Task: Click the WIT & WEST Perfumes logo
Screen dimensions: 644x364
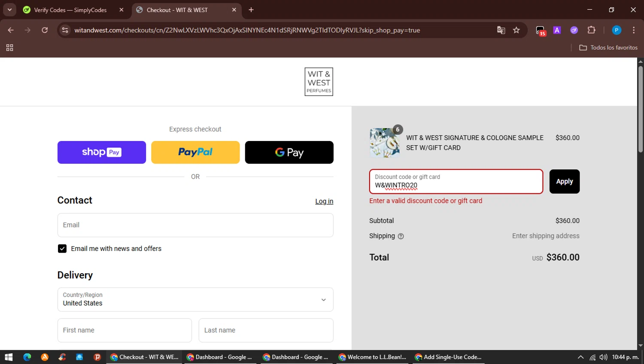Action: (x=319, y=82)
